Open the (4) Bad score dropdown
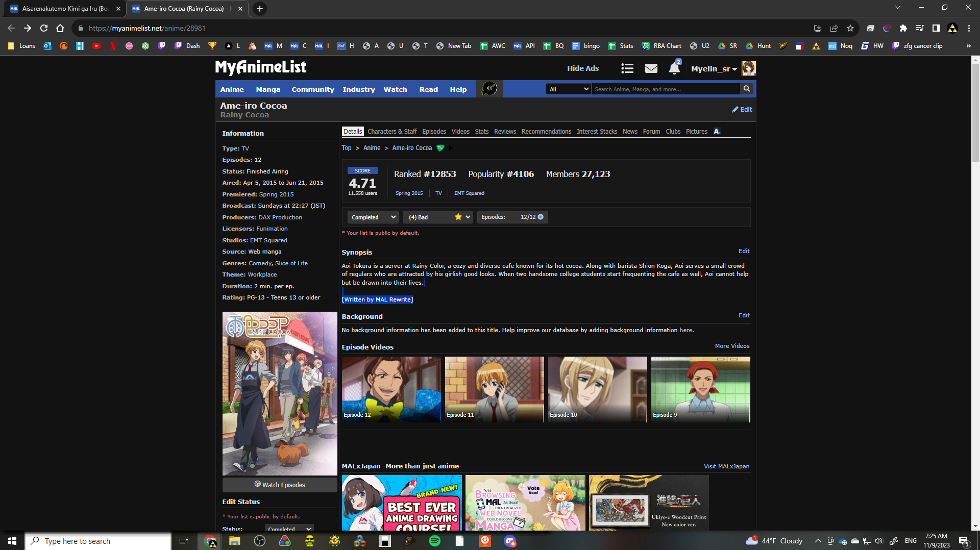Screen dimensions: 980x550 (x=438, y=217)
